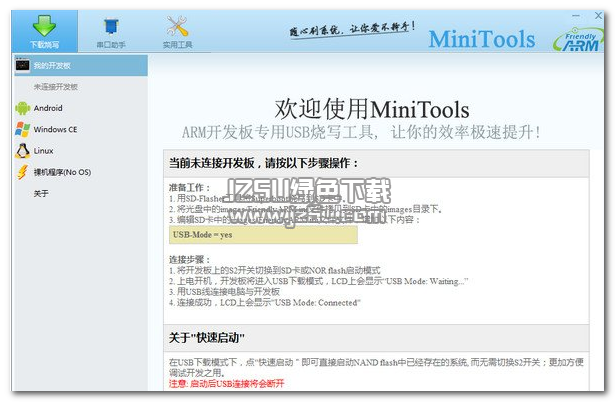Open the 关于 about page
This screenshot has width=615, height=402.
tap(41, 193)
